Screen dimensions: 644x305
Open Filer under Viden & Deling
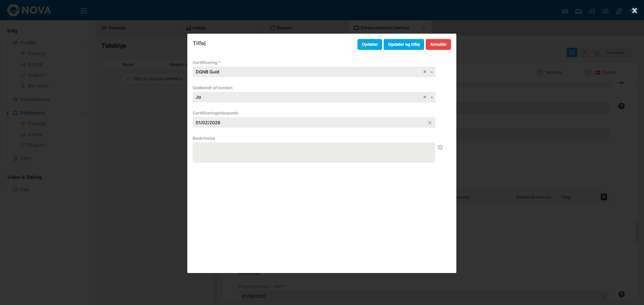(x=25, y=190)
